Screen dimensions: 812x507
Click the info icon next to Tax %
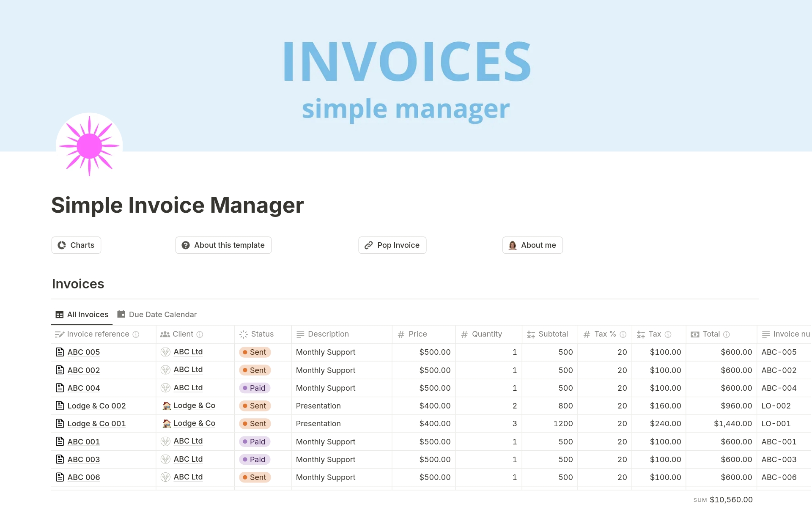coord(623,334)
